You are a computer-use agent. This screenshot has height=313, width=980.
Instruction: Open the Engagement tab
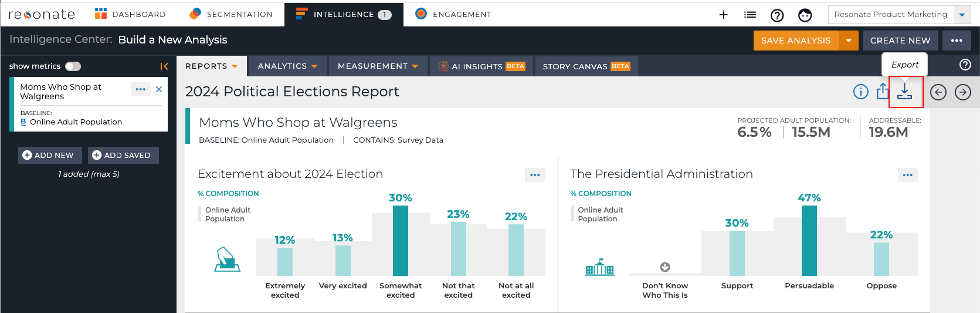453,14
